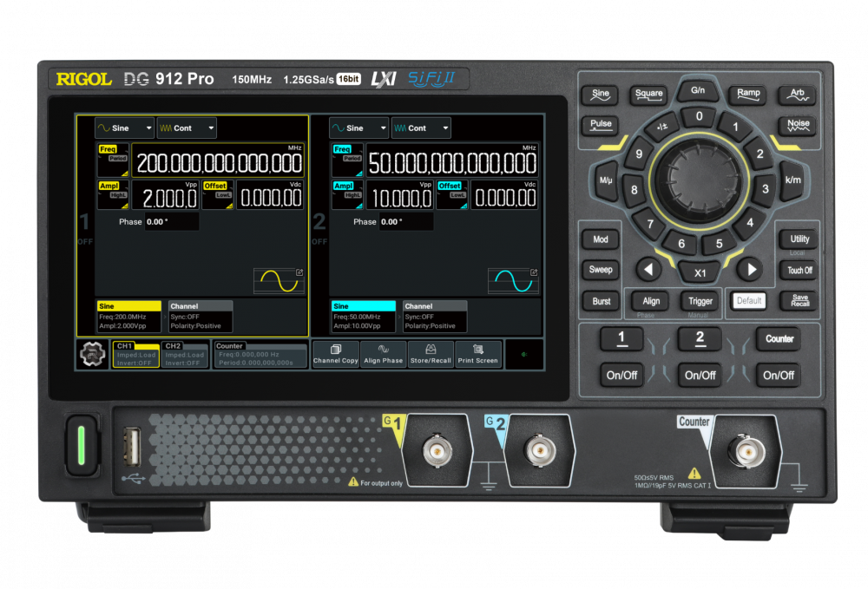Push the Counter hardware key
The width and height of the screenshot is (868, 589).
tap(779, 338)
